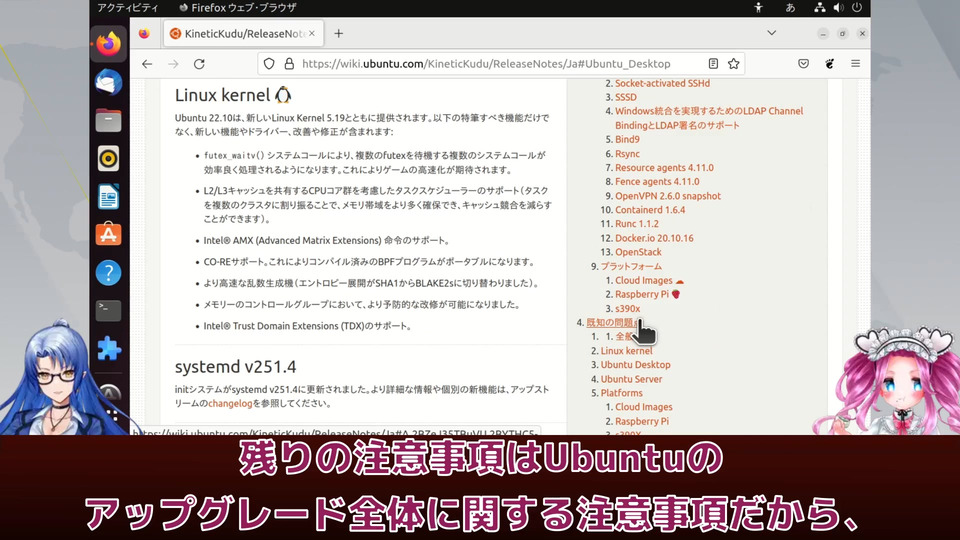Reload the current page
The height and width of the screenshot is (540, 960).
tap(199, 64)
